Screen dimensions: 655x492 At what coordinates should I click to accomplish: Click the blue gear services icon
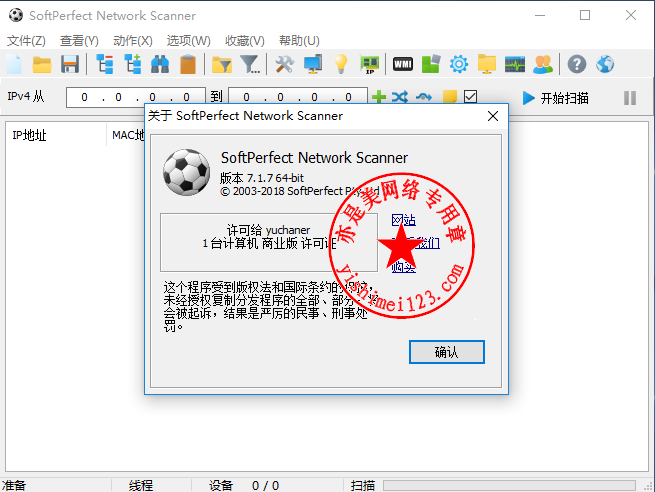[459, 64]
